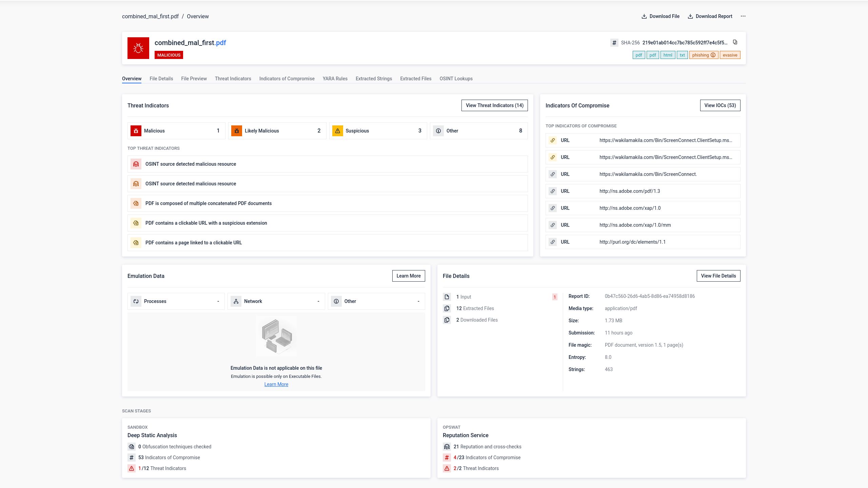Click the info icon on phishing tag
Viewport: 868px width, 488px height.
(713, 55)
